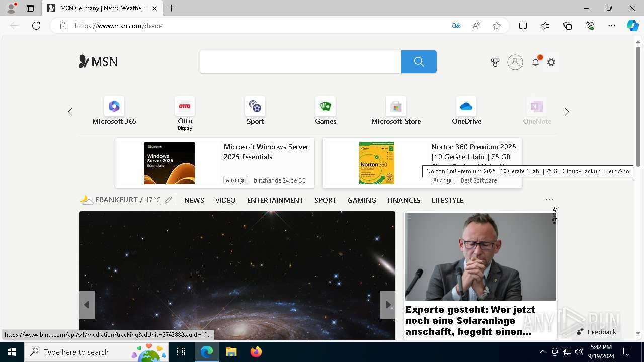644x362 pixels.
Task: Click the Windows taskbar search box
Action: 97,352
